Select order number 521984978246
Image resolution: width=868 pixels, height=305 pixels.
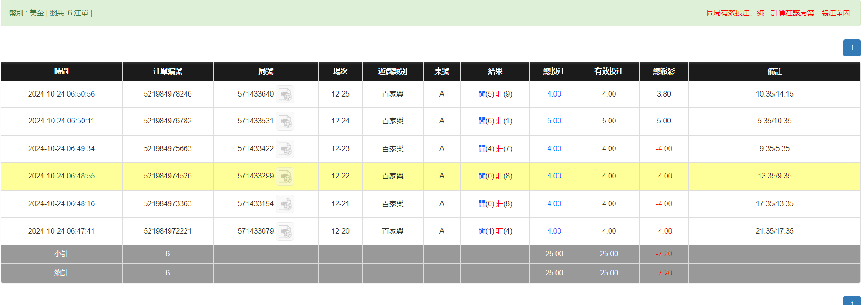168,94
